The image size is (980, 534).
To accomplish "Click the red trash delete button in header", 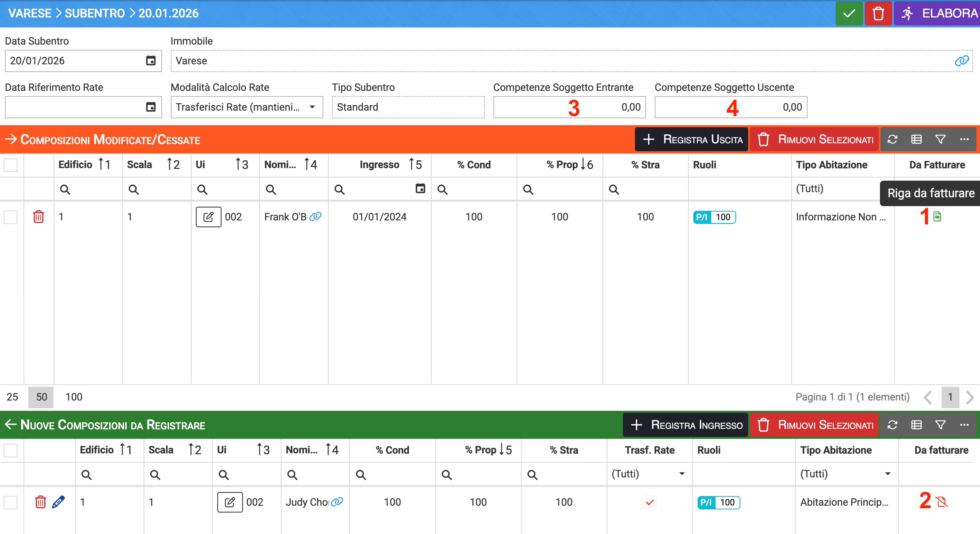I will tap(878, 14).
